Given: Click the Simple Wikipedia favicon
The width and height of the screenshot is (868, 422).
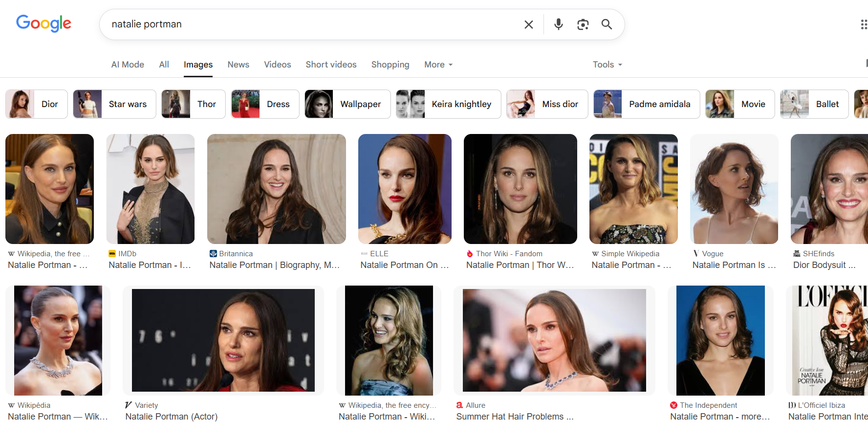Looking at the screenshot, I should (x=595, y=254).
